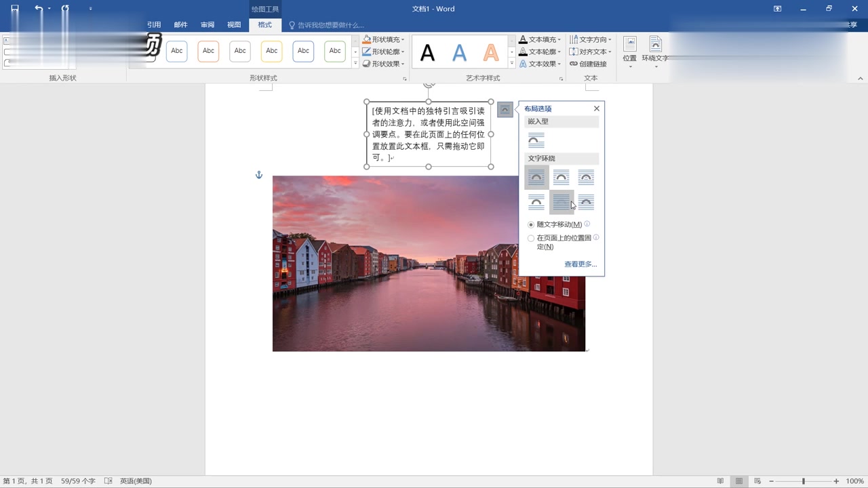Click the 查看更多 link in Layout Options
This screenshot has height=488, width=868.
click(580, 264)
